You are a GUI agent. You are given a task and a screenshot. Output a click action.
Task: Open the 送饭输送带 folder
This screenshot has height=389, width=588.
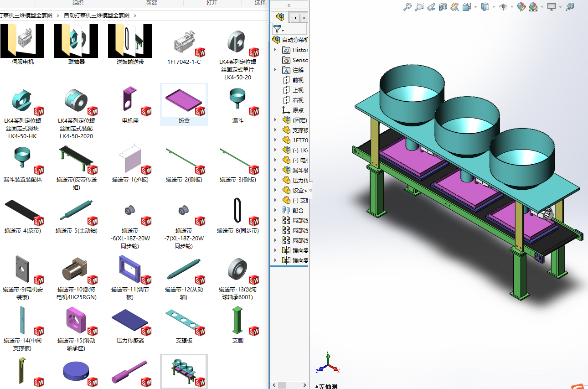(x=130, y=45)
